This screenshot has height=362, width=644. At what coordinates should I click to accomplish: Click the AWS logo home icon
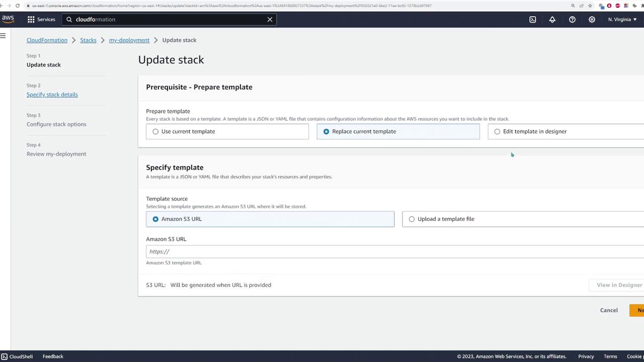[x=8, y=19]
